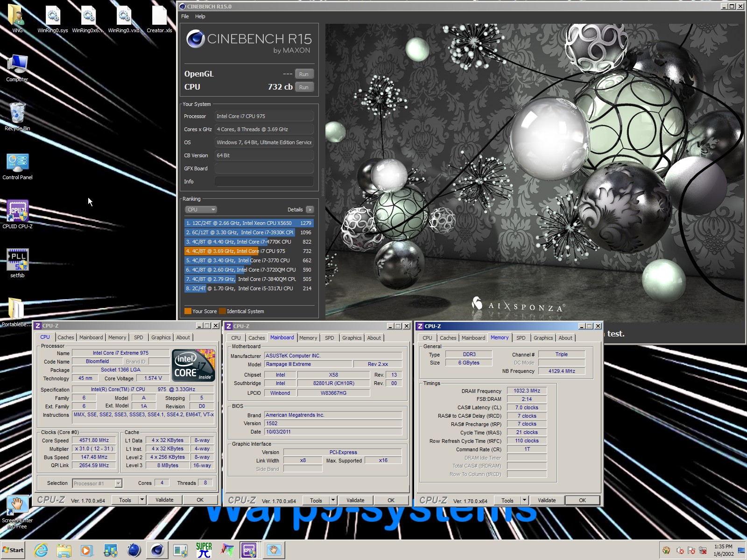
Task: Open the Action Center flag tray icon
Action: [691, 550]
